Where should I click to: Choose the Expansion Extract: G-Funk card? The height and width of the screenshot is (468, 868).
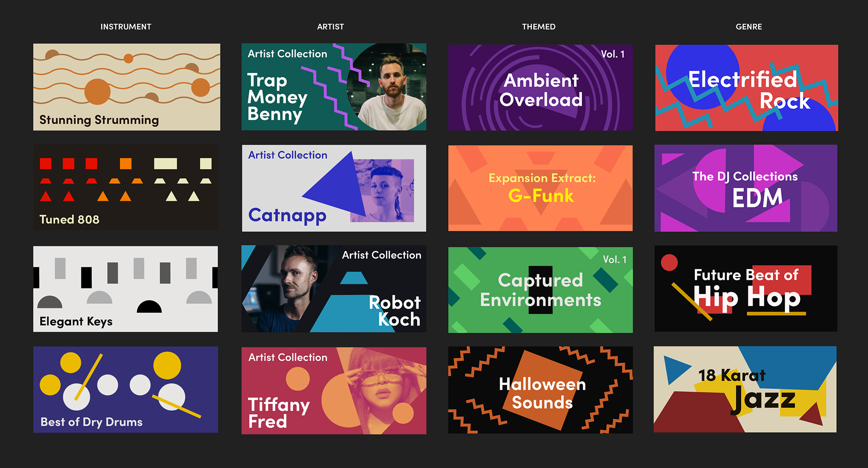(x=540, y=188)
